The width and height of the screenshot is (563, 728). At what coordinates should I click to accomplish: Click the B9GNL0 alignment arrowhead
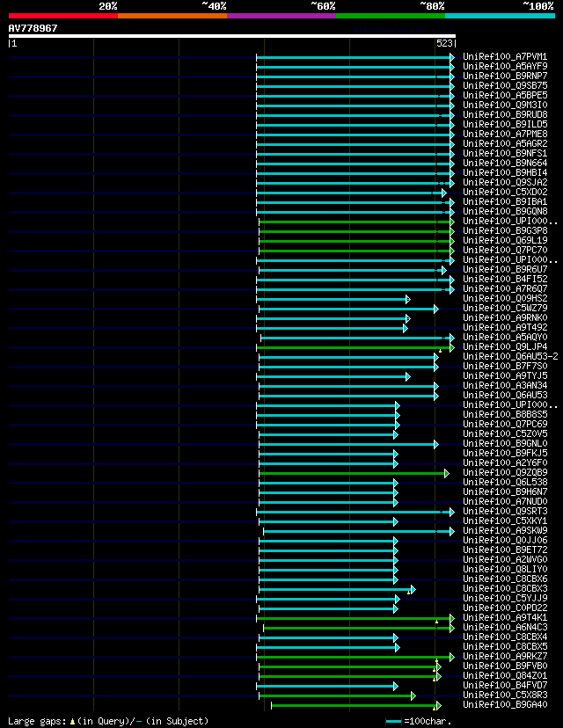tap(436, 444)
